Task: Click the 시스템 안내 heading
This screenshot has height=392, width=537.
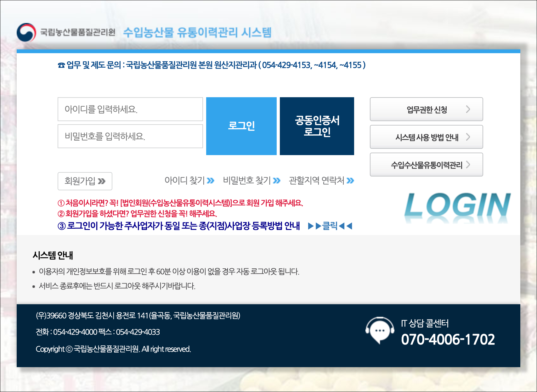Action: (x=53, y=255)
